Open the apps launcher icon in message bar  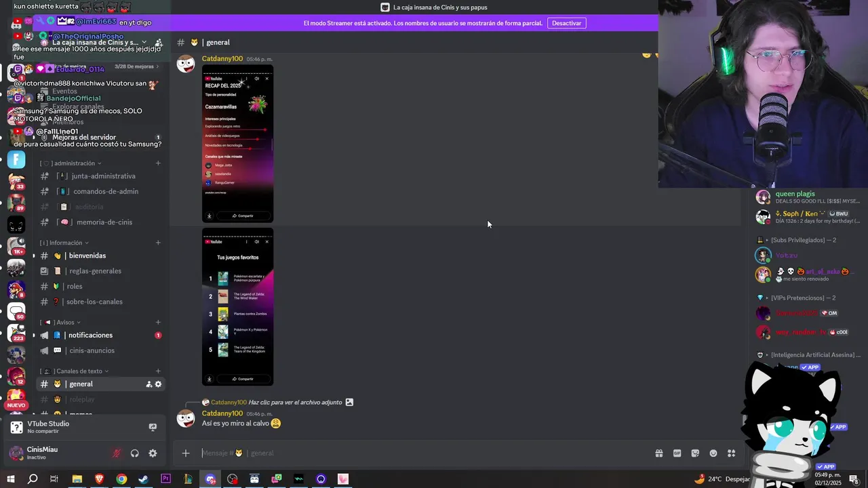[x=731, y=453]
